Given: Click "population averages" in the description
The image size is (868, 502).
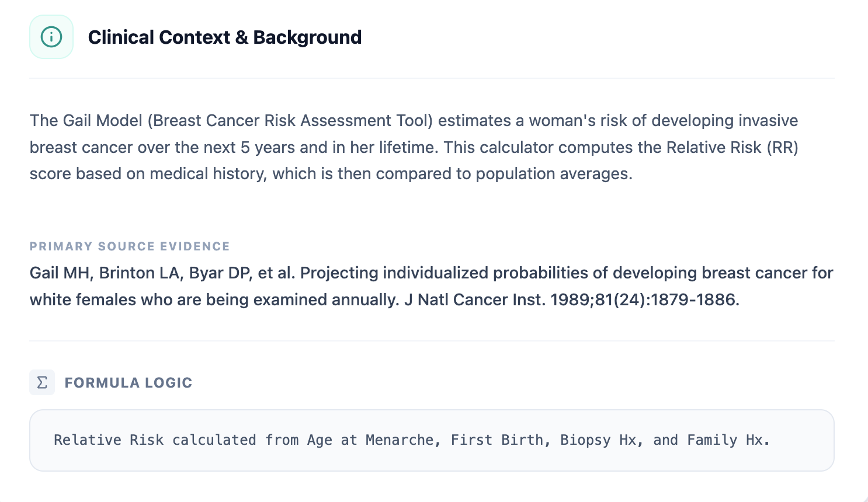Looking at the screenshot, I should (x=553, y=174).
